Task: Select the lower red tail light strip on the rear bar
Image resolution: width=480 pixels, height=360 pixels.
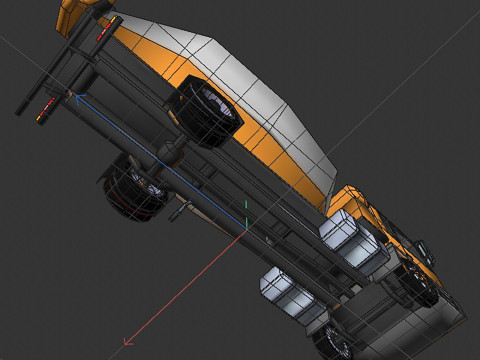Action: [46, 109]
